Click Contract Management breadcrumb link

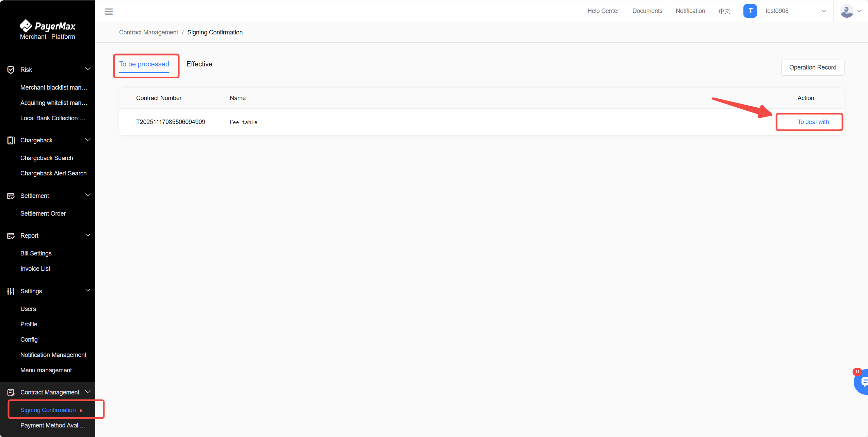coord(148,32)
